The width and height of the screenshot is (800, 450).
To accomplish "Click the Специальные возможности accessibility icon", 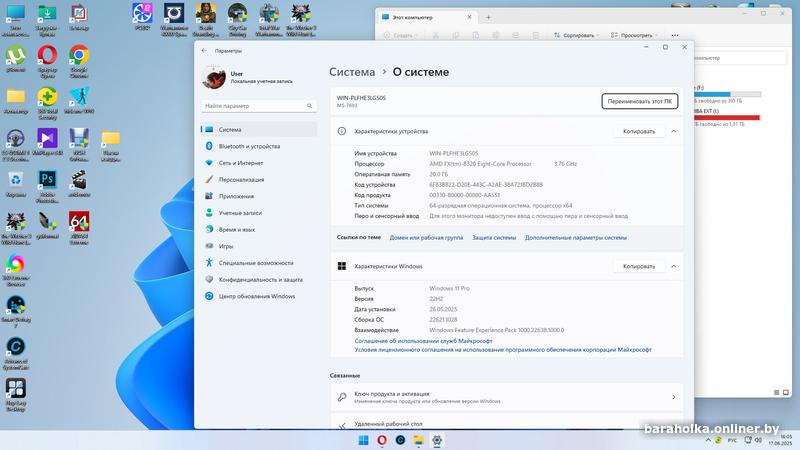I will click(x=209, y=263).
